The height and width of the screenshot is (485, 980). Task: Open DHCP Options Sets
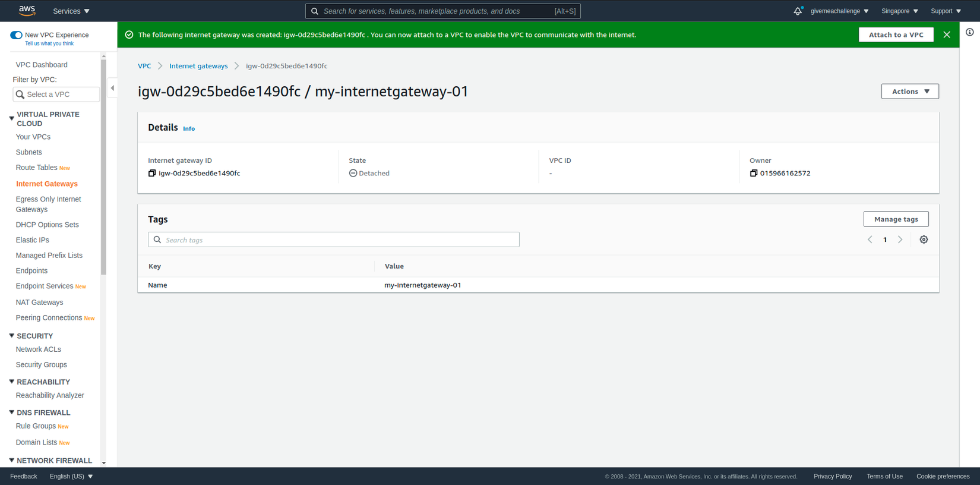pyautogui.click(x=48, y=225)
